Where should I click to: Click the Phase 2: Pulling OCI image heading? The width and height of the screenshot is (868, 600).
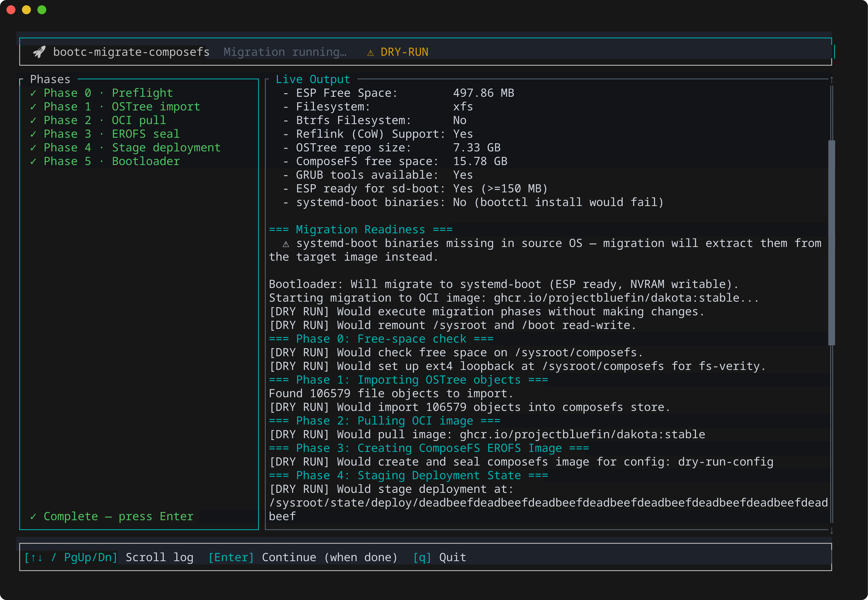click(385, 421)
